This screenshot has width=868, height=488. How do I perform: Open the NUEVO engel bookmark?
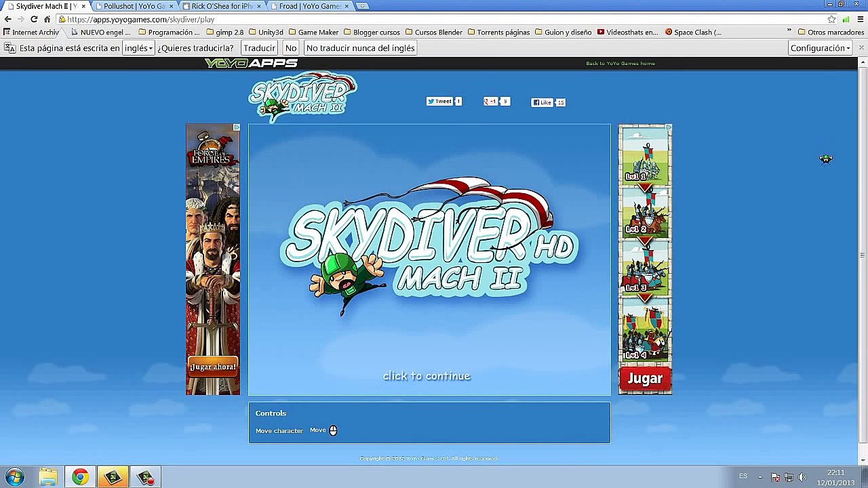click(100, 32)
